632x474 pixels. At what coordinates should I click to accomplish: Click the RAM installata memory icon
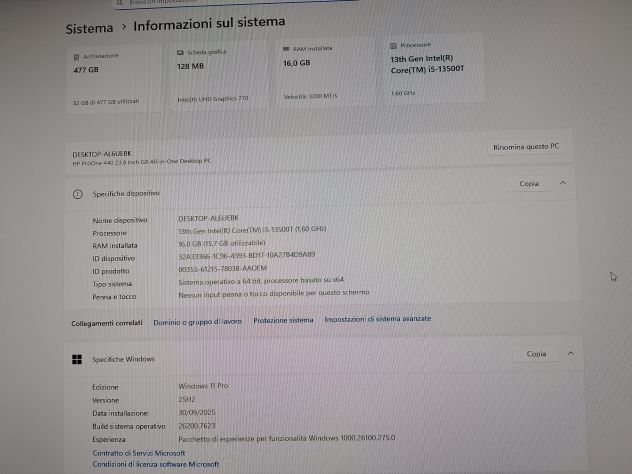pos(286,49)
